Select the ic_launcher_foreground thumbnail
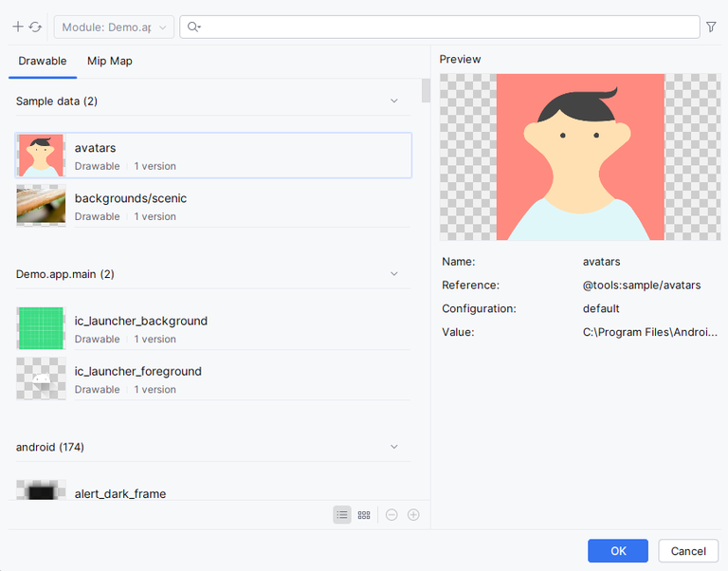Viewport: 728px width, 571px height. (x=41, y=378)
